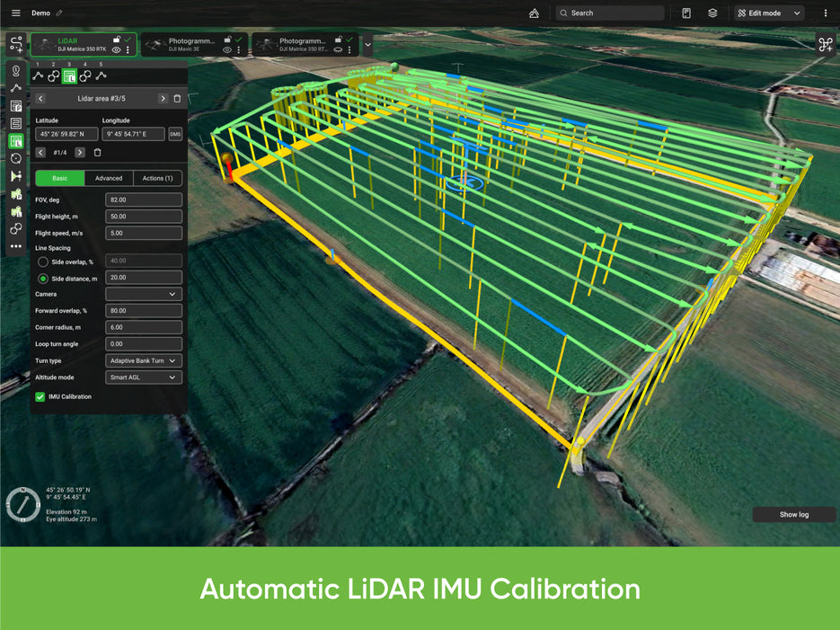Open the Actions (1) tab

tap(157, 178)
